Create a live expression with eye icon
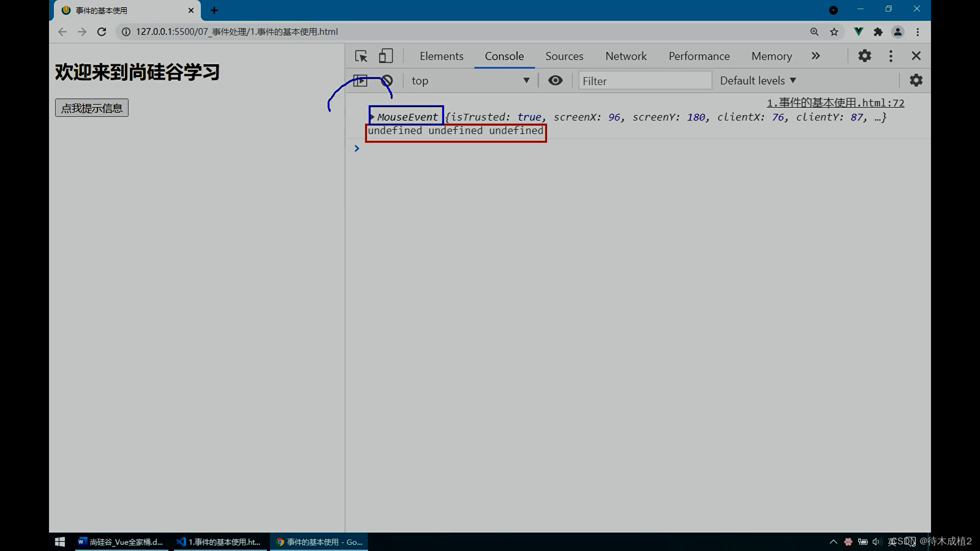 coord(555,81)
